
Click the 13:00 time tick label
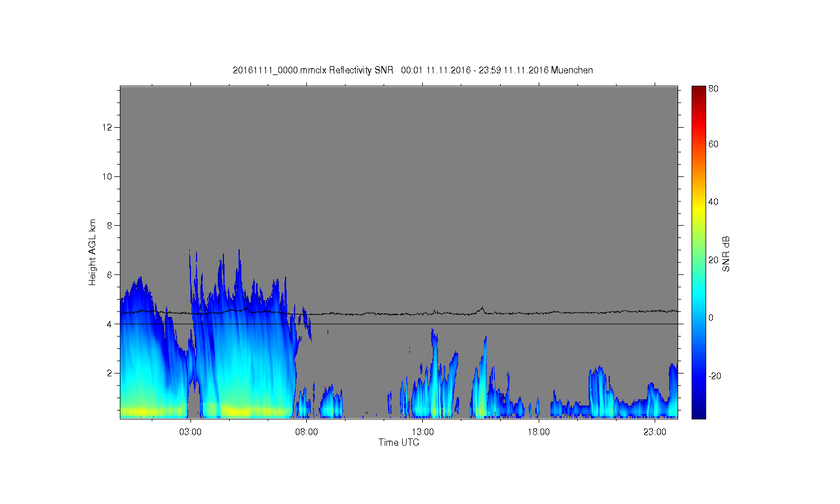click(x=423, y=432)
